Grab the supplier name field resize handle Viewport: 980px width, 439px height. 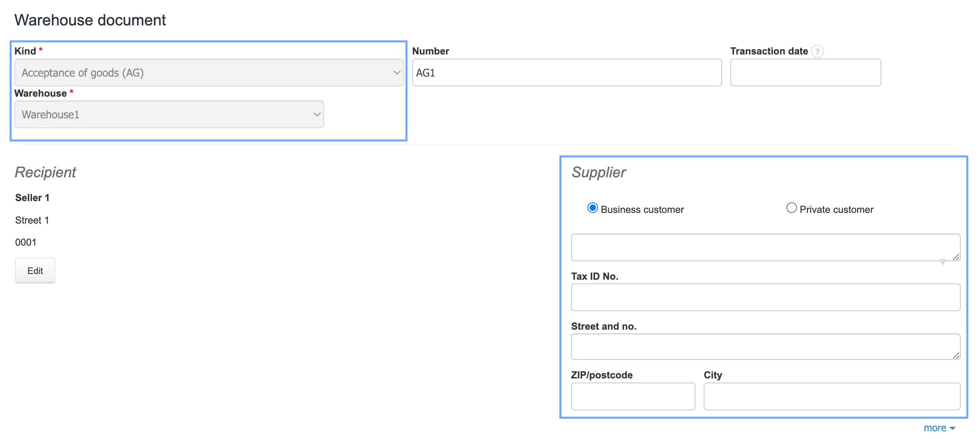[x=956, y=257]
